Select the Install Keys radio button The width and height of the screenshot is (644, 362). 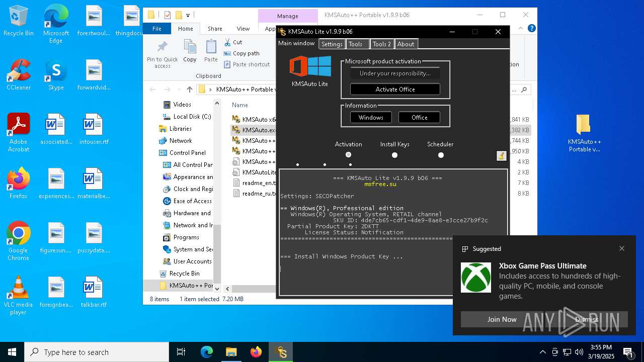(394, 155)
